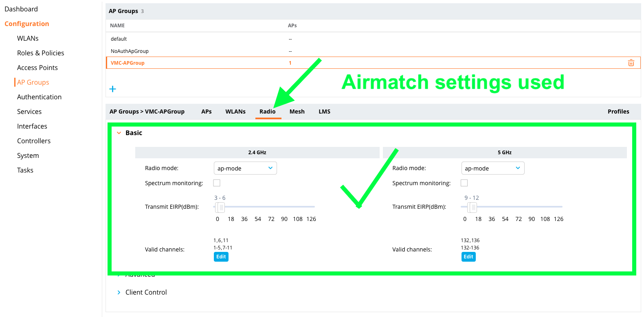
Task: Enable Spectrum monitoring for 2.4 GHz
Action: [216, 183]
